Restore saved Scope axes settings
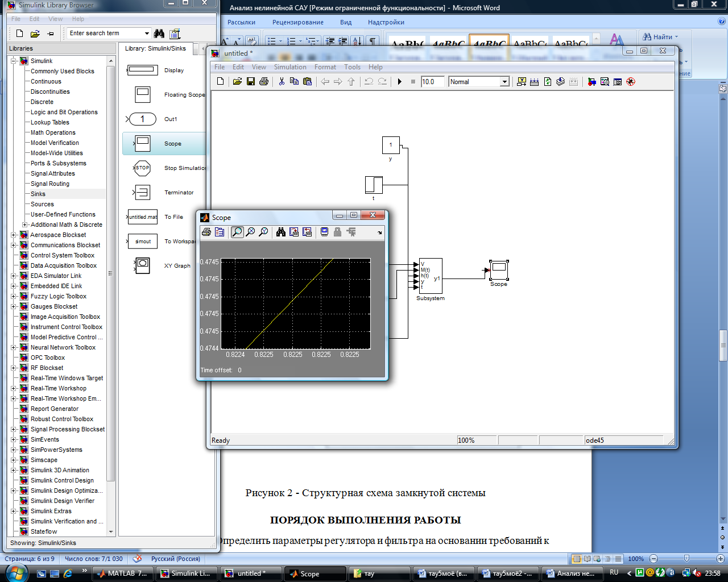The width and height of the screenshot is (728, 582). click(x=307, y=232)
